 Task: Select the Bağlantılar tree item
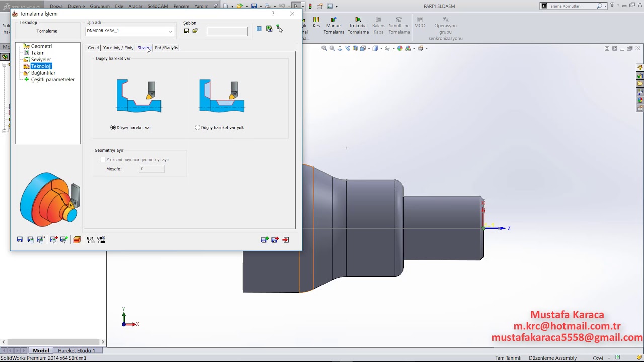pyautogui.click(x=43, y=73)
